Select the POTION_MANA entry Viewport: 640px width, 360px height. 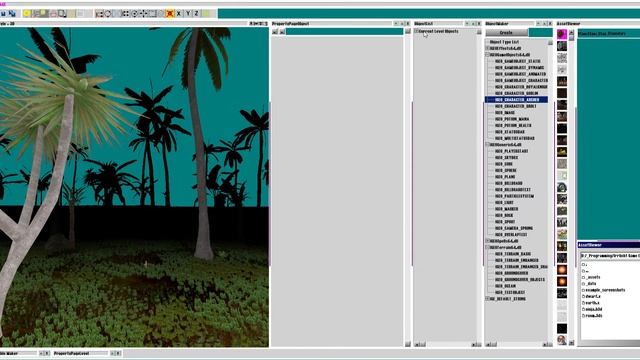pyautogui.click(x=512, y=119)
